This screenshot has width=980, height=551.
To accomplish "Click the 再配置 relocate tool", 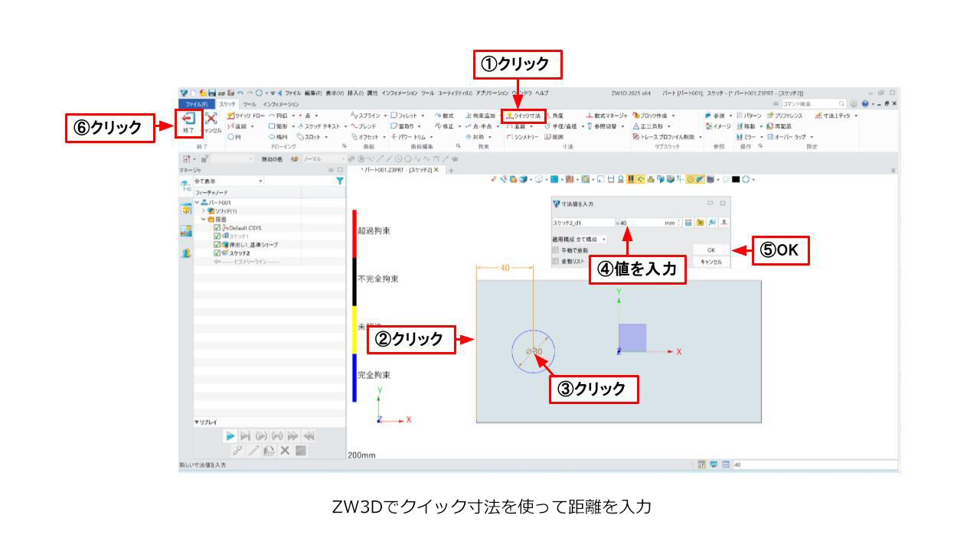I will [x=779, y=126].
